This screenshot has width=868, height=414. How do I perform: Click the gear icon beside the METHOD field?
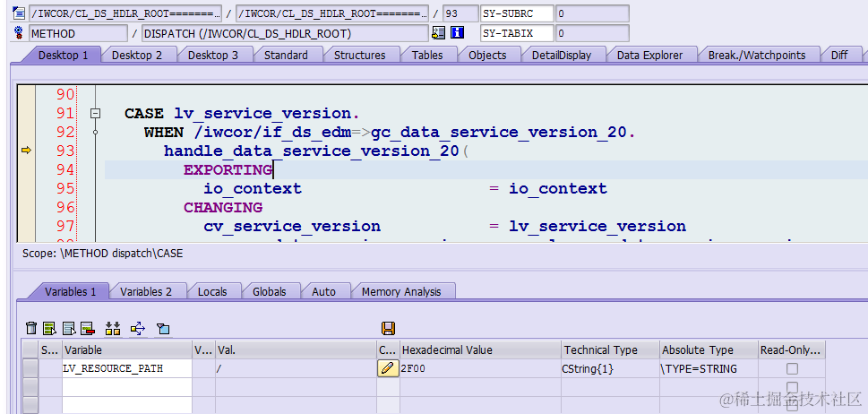coord(18,32)
